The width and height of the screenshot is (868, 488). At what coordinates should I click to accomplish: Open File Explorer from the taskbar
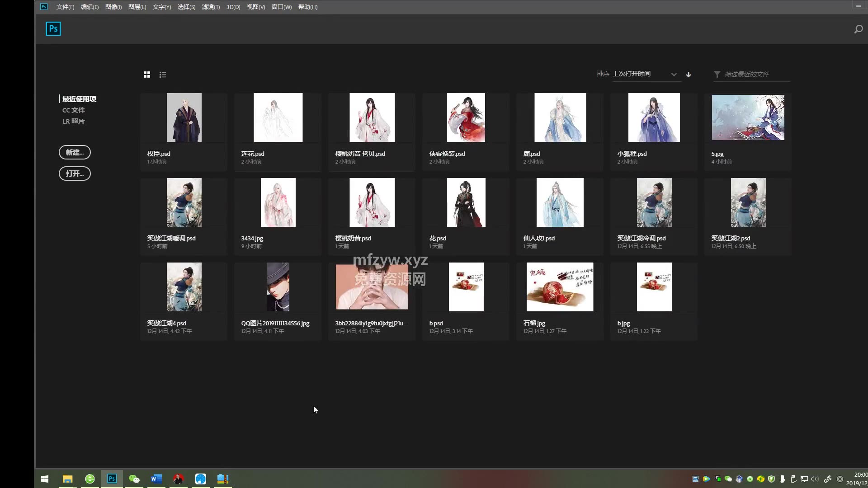click(x=67, y=479)
